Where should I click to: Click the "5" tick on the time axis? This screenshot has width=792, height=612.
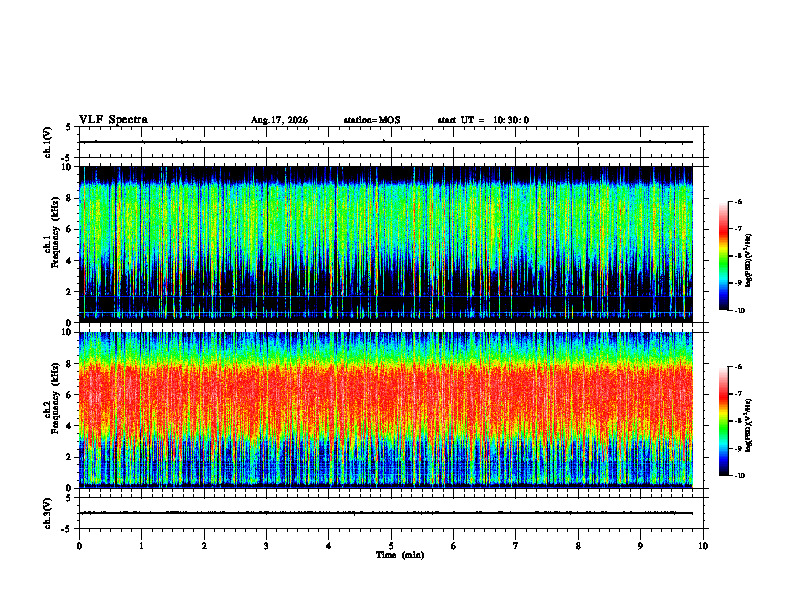(x=391, y=546)
